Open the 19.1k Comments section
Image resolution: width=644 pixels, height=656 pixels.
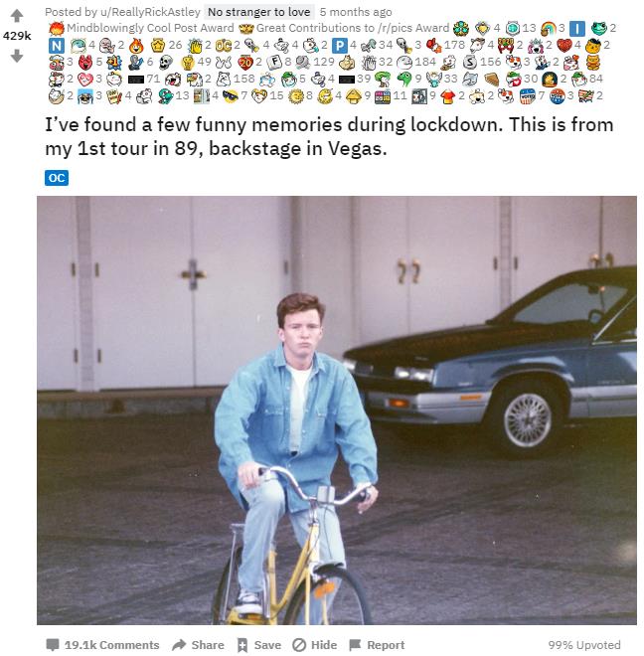[x=102, y=645]
